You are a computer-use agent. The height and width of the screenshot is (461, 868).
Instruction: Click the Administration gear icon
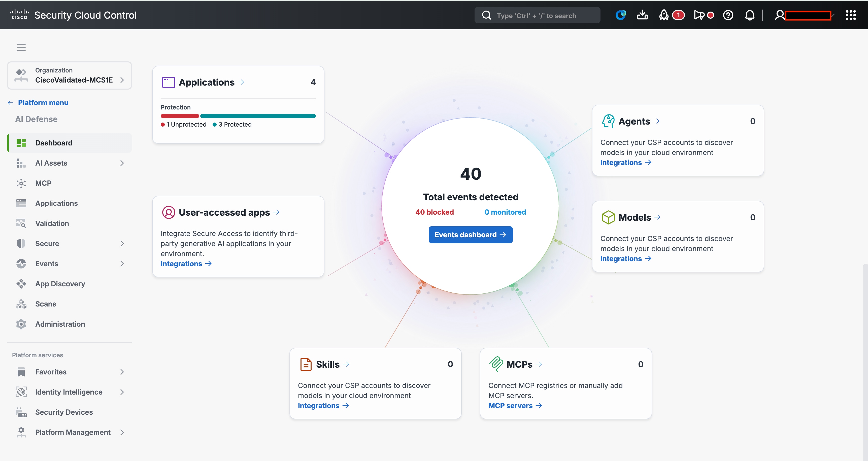coord(21,324)
